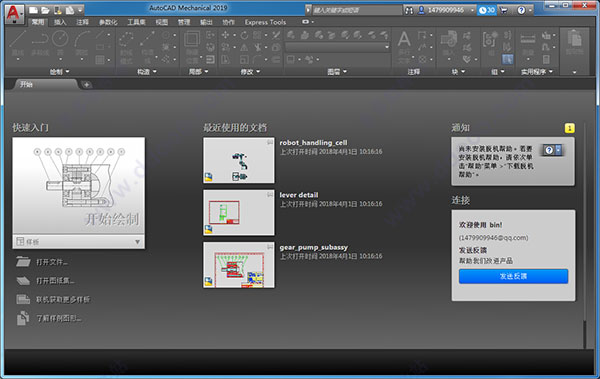Switch to the 注释 ribbon tab
The width and height of the screenshot is (600, 379).
[x=82, y=22]
